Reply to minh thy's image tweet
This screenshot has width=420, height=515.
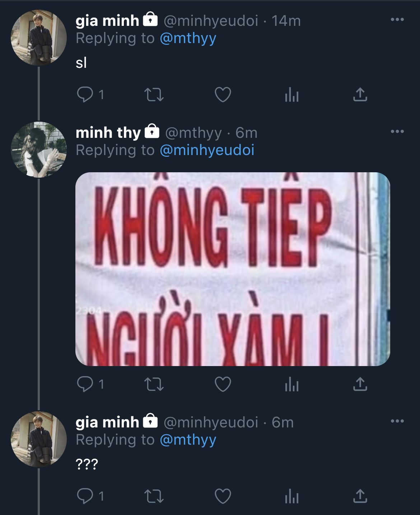point(85,384)
